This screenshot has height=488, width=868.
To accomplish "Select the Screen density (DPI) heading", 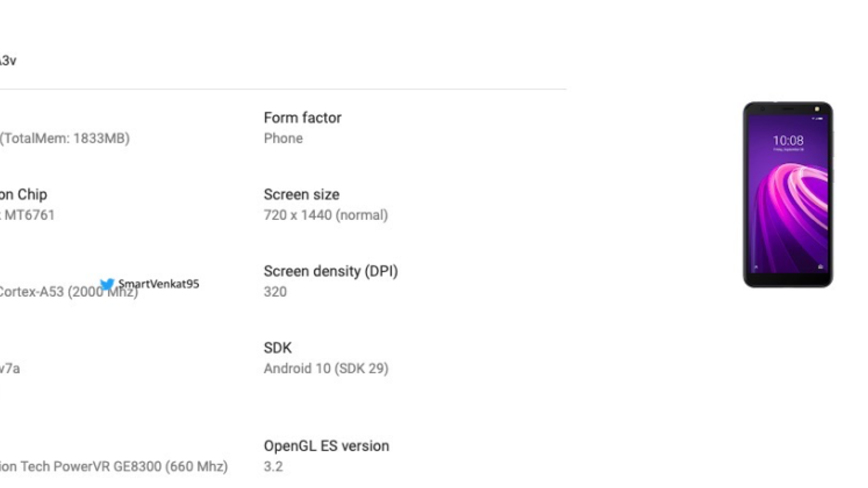I will (330, 271).
